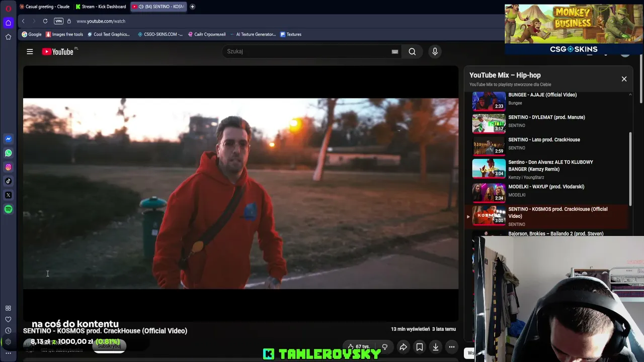Open the grid icon in Opera sidebar
Viewport: 644px width, 362px height.
click(x=8, y=308)
